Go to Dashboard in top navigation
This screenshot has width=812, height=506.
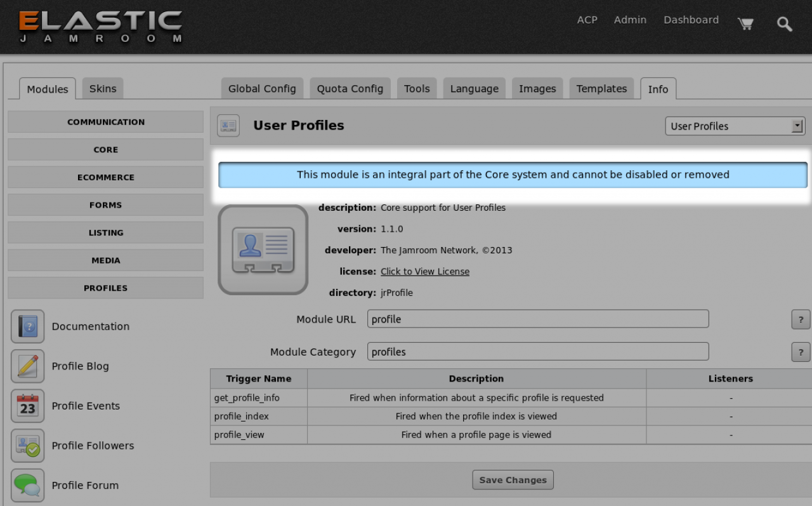(691, 20)
